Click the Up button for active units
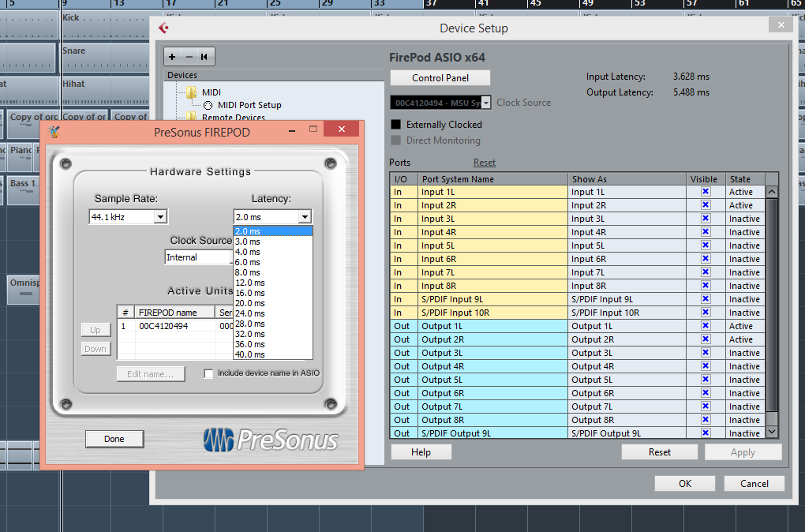Screen dimensions: 805x532 [x=95, y=330]
